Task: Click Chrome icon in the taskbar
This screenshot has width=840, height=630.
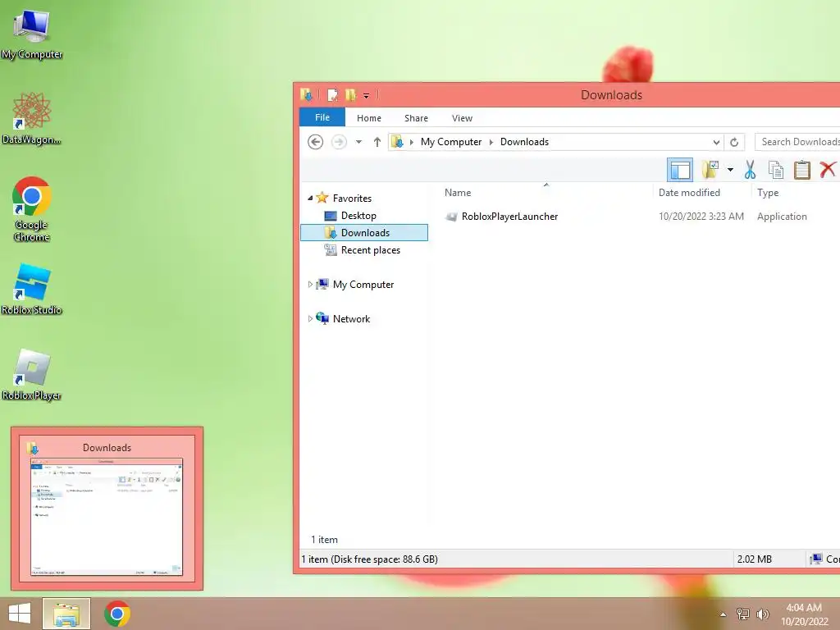Action: pyautogui.click(x=117, y=614)
